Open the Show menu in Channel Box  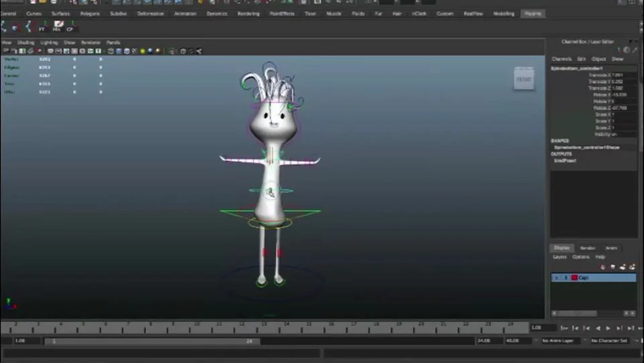tap(617, 59)
